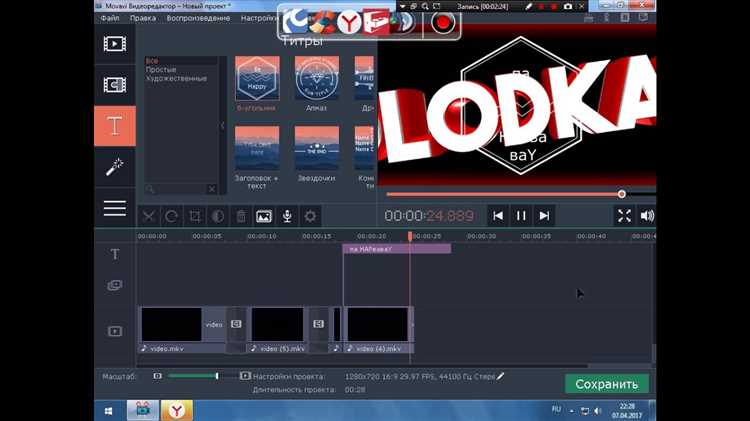
Task: Click the big red Record button
Action: click(442, 22)
